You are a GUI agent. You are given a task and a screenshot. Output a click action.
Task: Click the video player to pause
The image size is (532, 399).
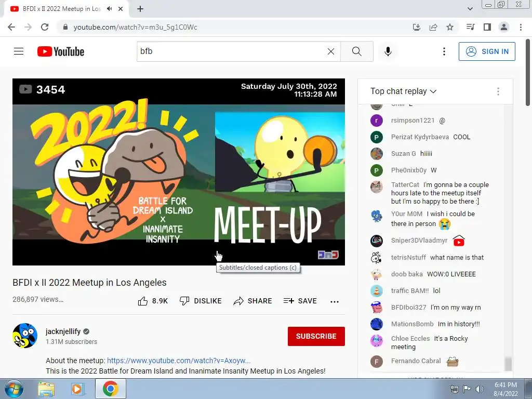coord(179,171)
